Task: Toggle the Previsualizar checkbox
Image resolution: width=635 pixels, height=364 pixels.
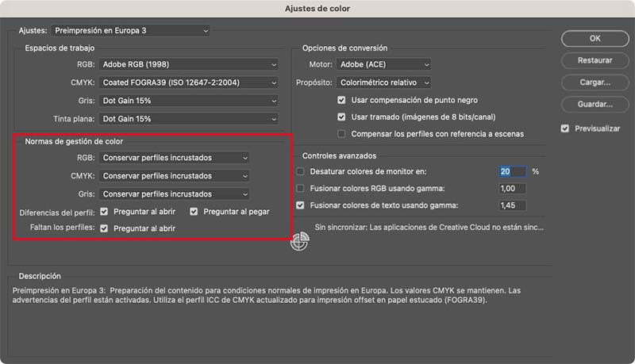Action: click(x=565, y=128)
